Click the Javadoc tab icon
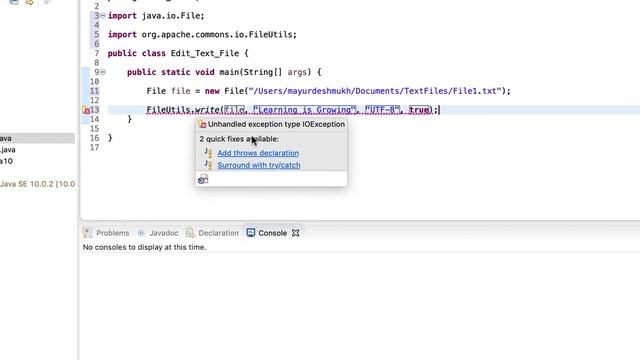This screenshot has height=360, width=640. point(141,233)
